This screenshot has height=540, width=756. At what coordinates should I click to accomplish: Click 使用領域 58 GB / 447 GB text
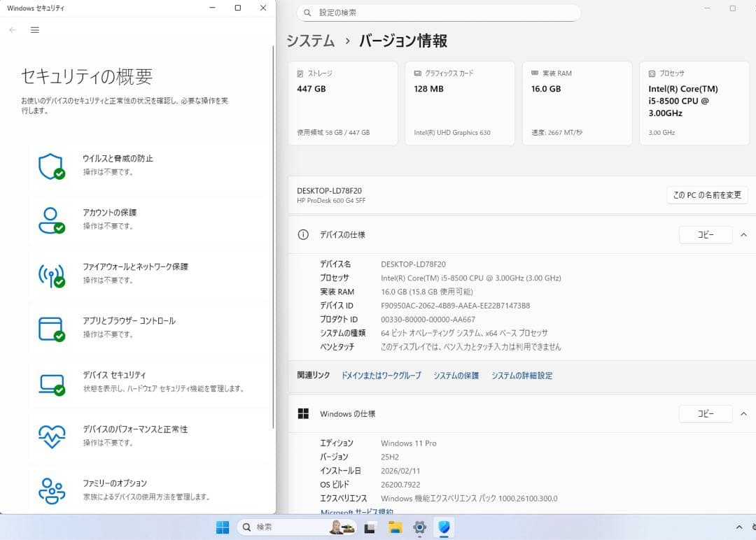tap(333, 132)
